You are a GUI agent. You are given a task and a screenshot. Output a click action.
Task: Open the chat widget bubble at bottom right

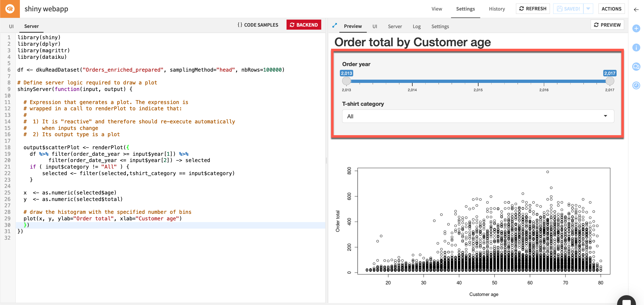coord(626,300)
